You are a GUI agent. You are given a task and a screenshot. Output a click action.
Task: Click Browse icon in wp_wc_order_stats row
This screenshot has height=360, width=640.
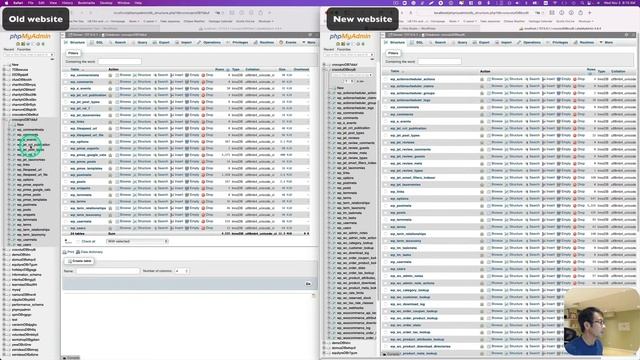[489, 325]
